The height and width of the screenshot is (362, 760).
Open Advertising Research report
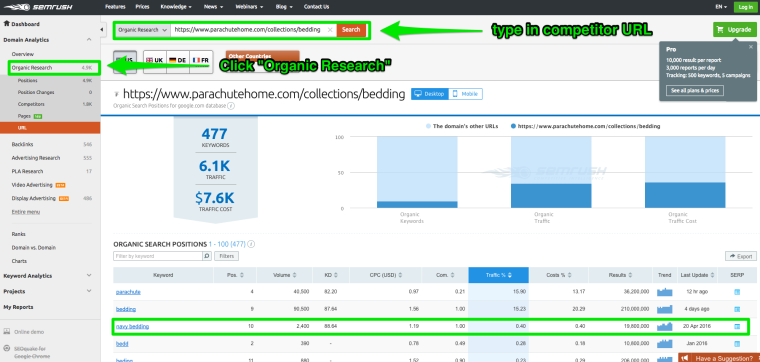36,158
